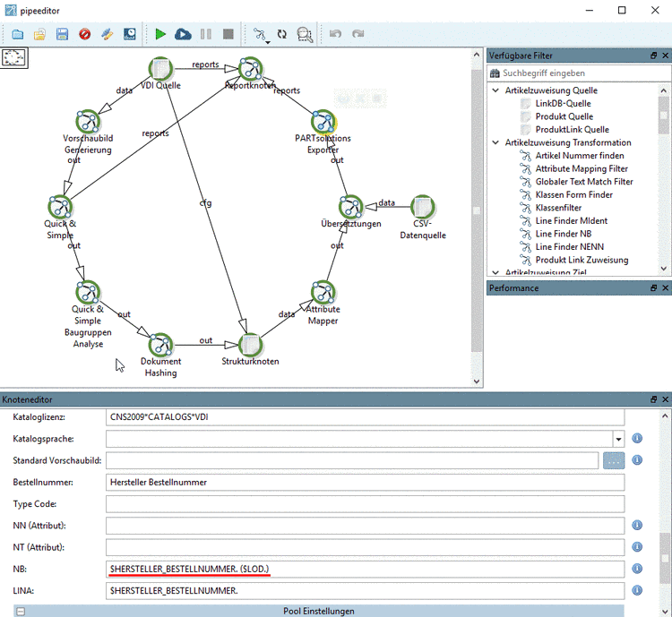
Task: Select the Attribute Mapper node
Action: pyautogui.click(x=323, y=292)
